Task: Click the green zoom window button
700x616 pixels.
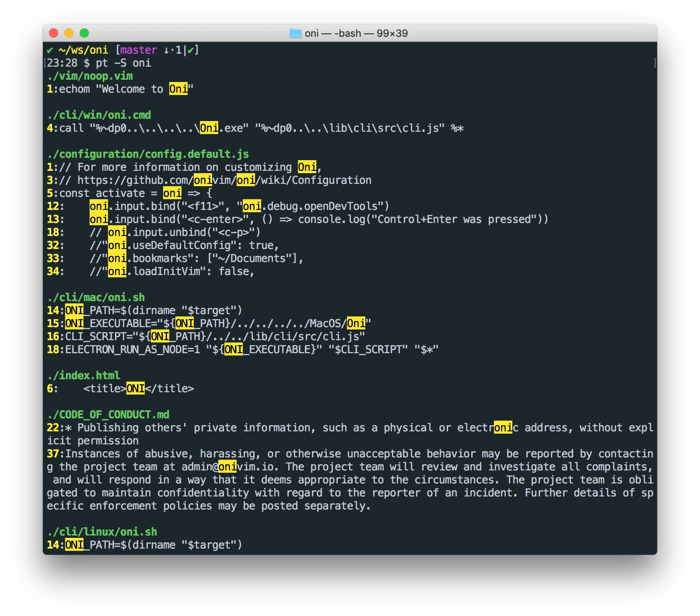Action: pos(84,33)
